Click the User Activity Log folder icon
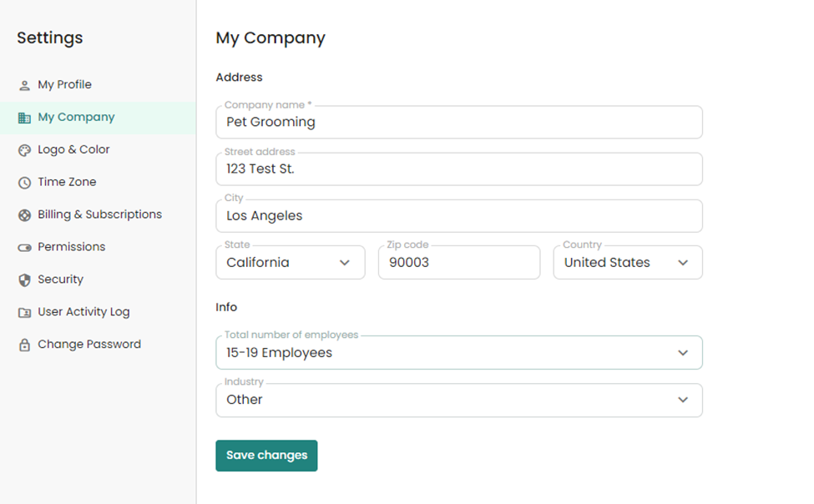 click(x=24, y=313)
